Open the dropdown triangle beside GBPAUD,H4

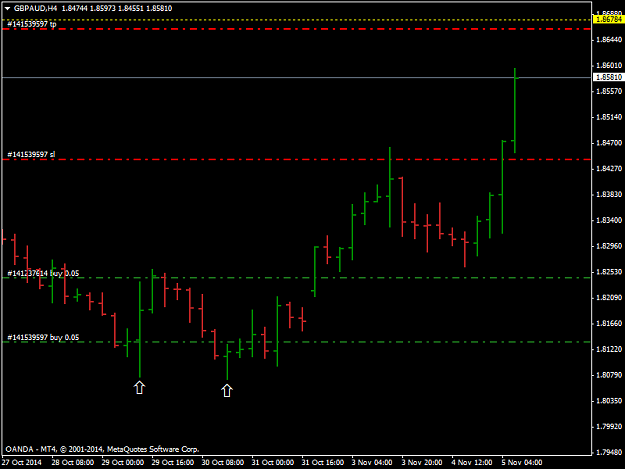(7, 8)
